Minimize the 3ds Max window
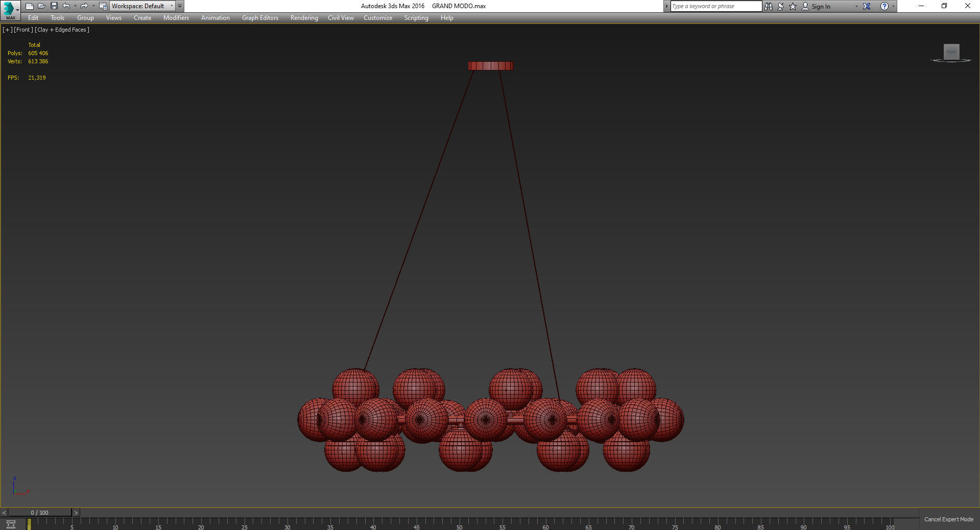 tap(921, 6)
